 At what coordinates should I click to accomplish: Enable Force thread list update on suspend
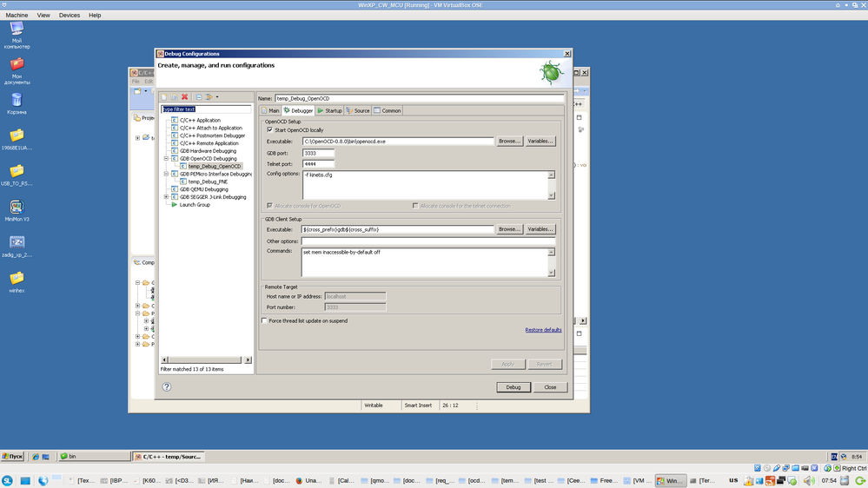tap(264, 321)
